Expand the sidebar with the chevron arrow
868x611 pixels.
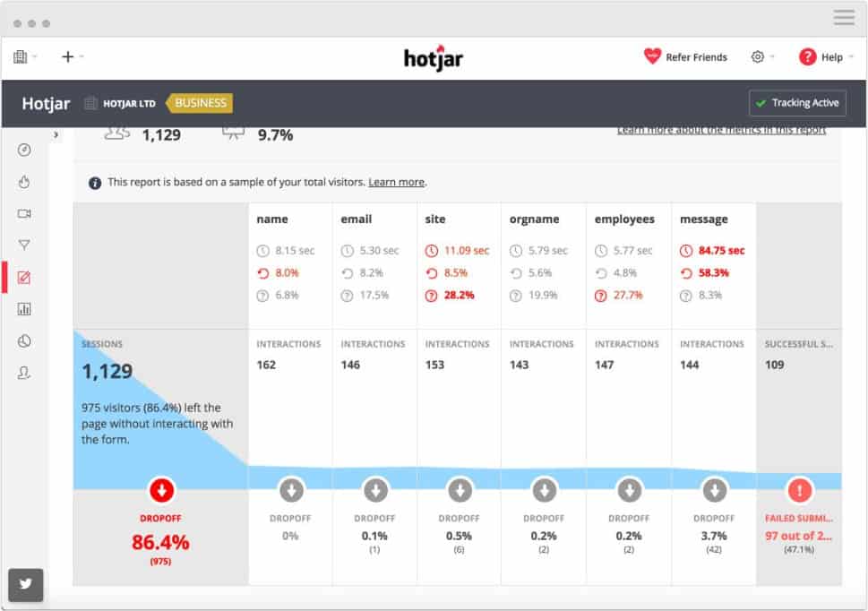[56, 134]
